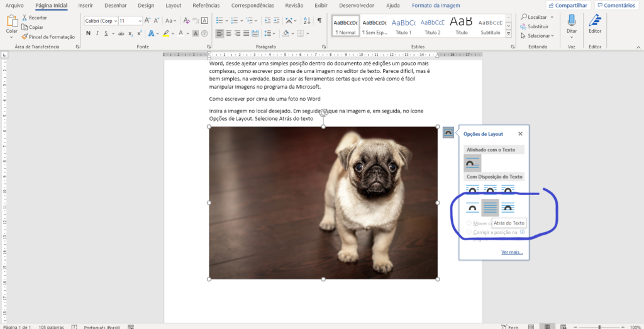Increase paragraph indent
This screenshot has width=644, height=329.
pos(277,20)
